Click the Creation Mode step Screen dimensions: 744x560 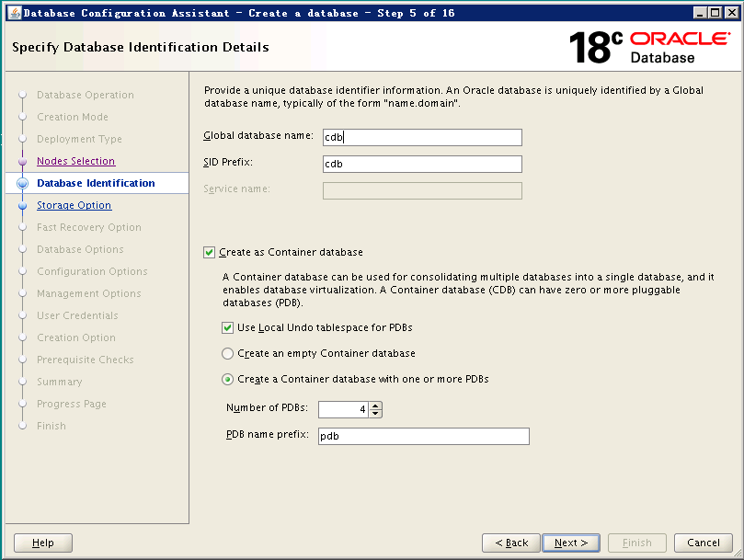tap(73, 117)
